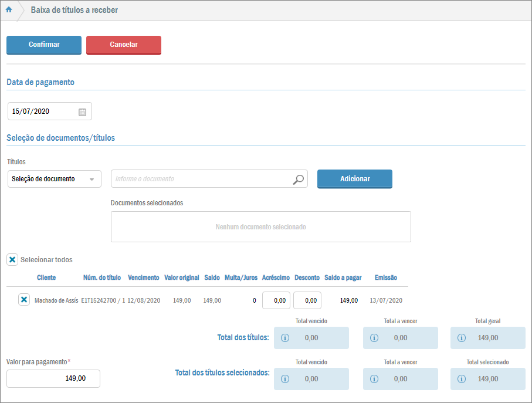Click info icon beside Total selecionado
This screenshot has width=532, height=403.
(x=462, y=379)
